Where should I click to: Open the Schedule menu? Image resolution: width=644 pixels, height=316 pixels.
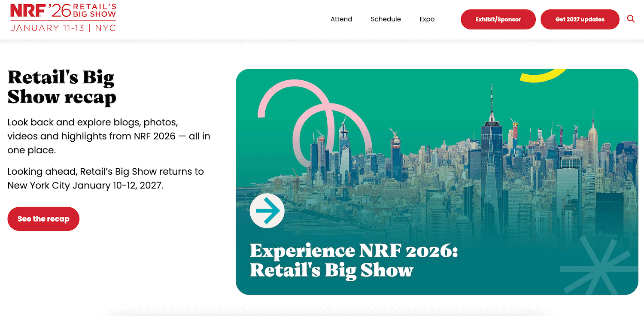386,19
